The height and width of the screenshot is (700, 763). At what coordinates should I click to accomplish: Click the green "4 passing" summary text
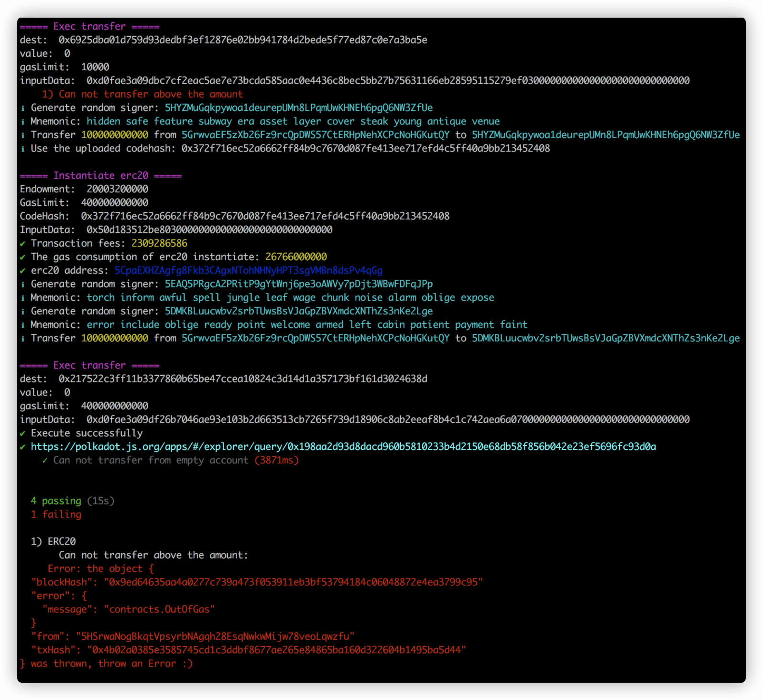[56, 501]
